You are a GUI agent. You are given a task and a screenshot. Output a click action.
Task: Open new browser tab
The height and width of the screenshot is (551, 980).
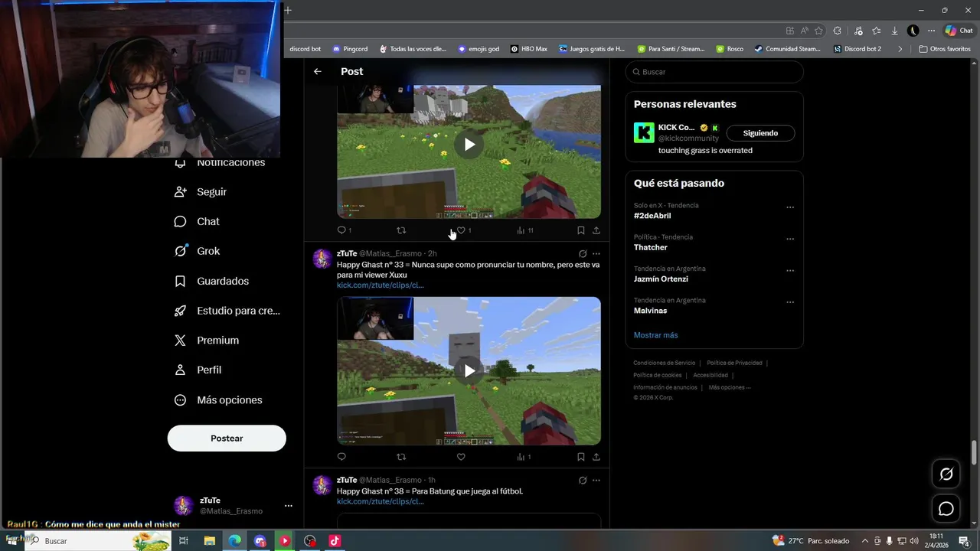pos(289,10)
